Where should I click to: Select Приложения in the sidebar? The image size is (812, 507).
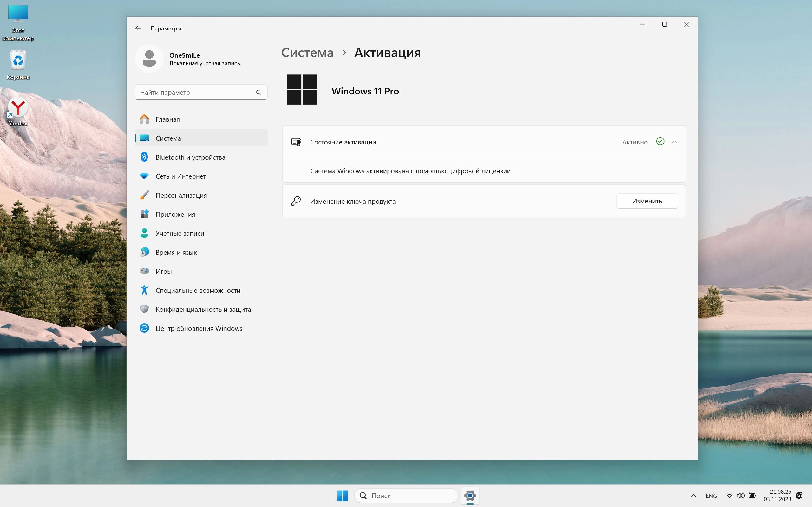pyautogui.click(x=175, y=214)
